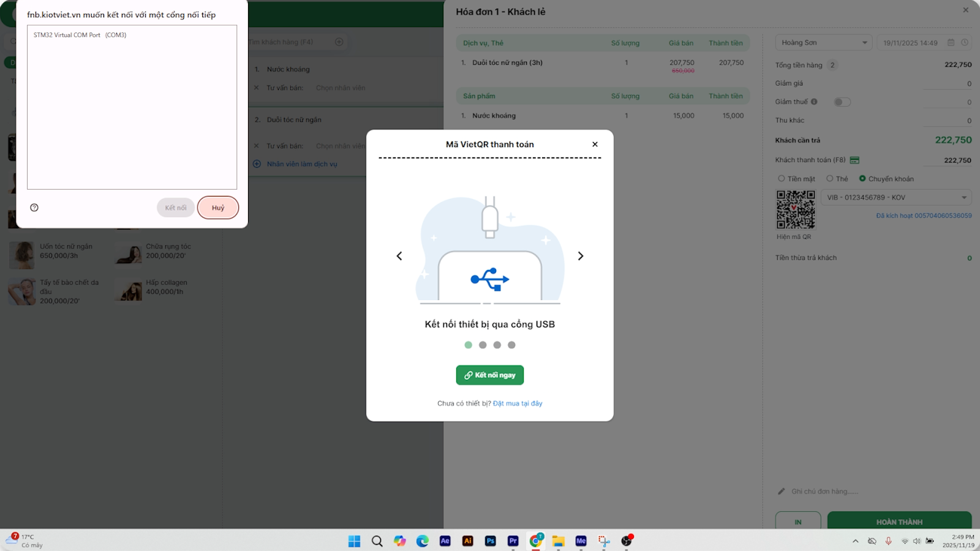The image size is (980, 551).
Task: Select the second carousel dot indicator
Action: pyautogui.click(x=483, y=345)
